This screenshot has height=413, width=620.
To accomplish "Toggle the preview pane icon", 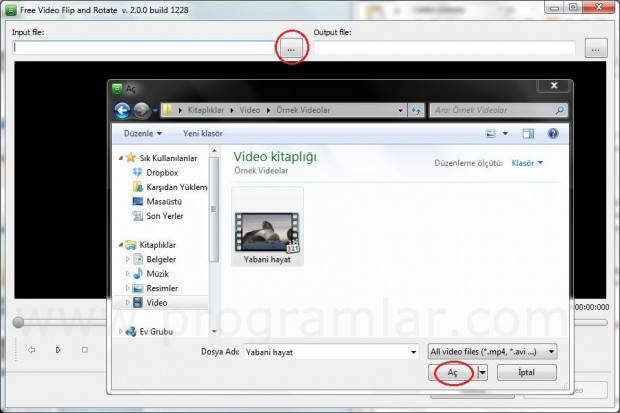I will pyautogui.click(x=529, y=133).
